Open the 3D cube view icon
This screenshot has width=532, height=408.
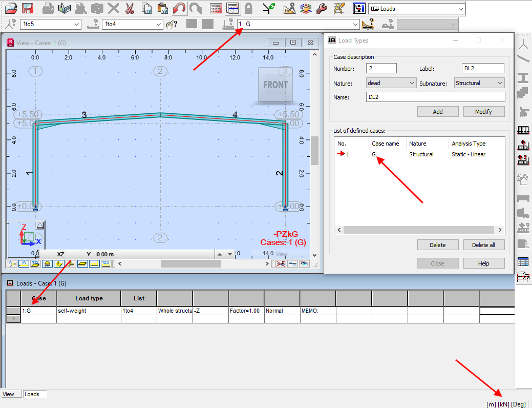pyautogui.click(x=306, y=8)
